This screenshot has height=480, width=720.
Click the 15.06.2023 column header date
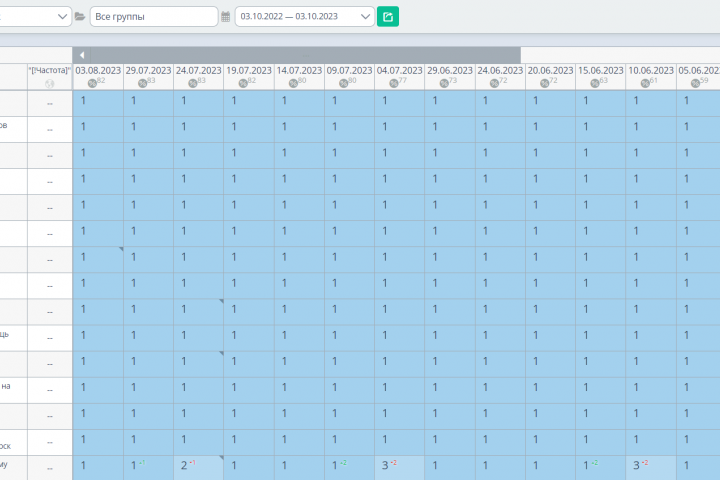(601, 70)
